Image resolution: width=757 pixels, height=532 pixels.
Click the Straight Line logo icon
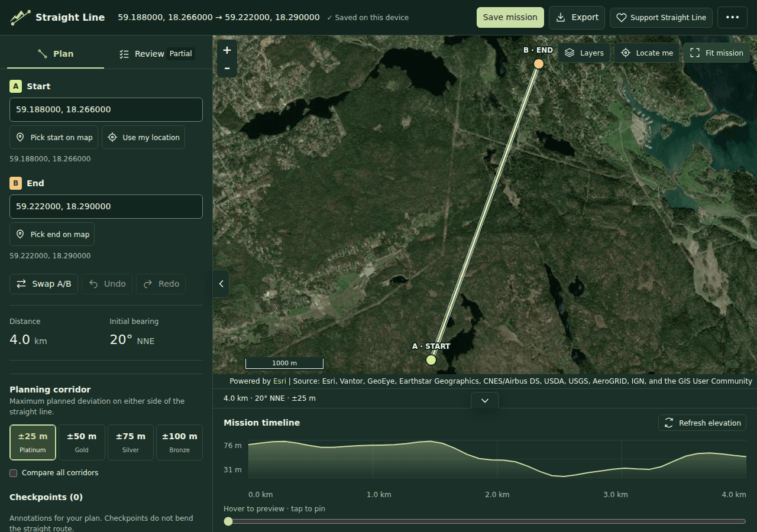pyautogui.click(x=20, y=18)
